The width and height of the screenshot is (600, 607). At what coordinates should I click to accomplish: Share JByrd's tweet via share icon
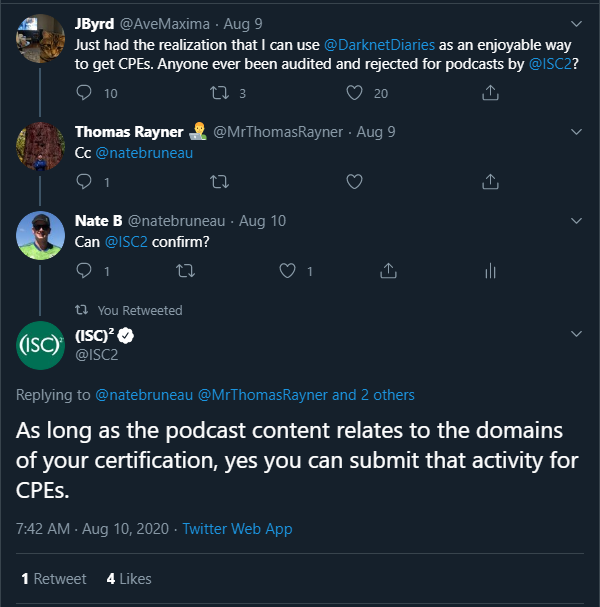pyautogui.click(x=490, y=93)
